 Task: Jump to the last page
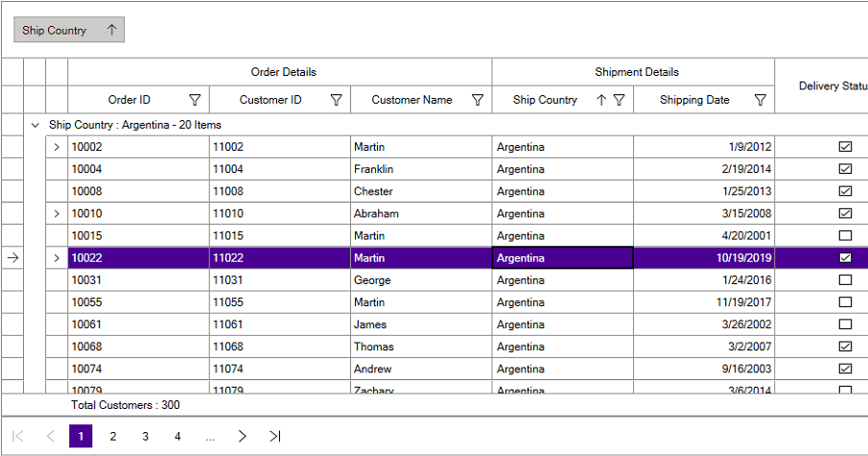275,437
